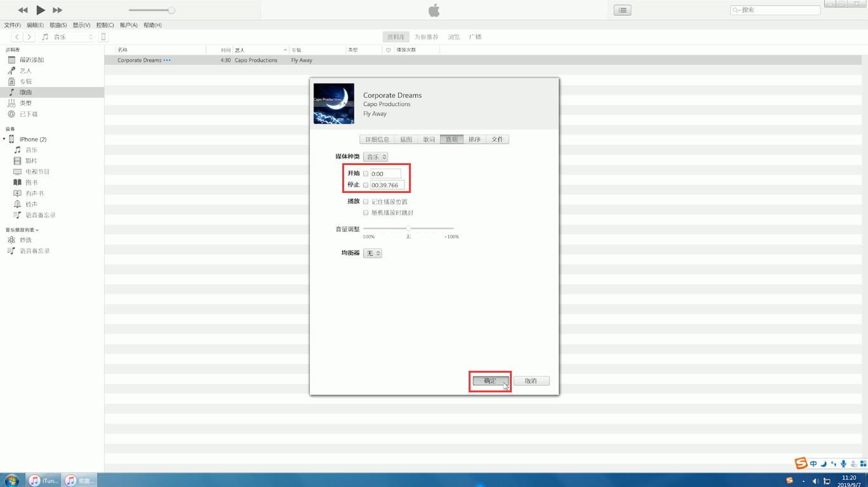This screenshot has width=868, height=487.
Task: Select 类型 in the library sidebar
Action: coord(25,103)
